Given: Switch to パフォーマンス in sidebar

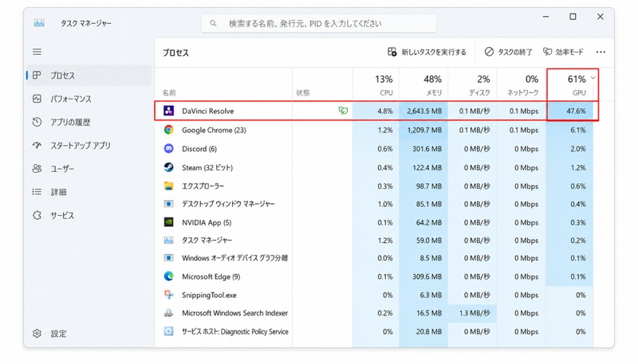Looking at the screenshot, I should click(x=89, y=99).
